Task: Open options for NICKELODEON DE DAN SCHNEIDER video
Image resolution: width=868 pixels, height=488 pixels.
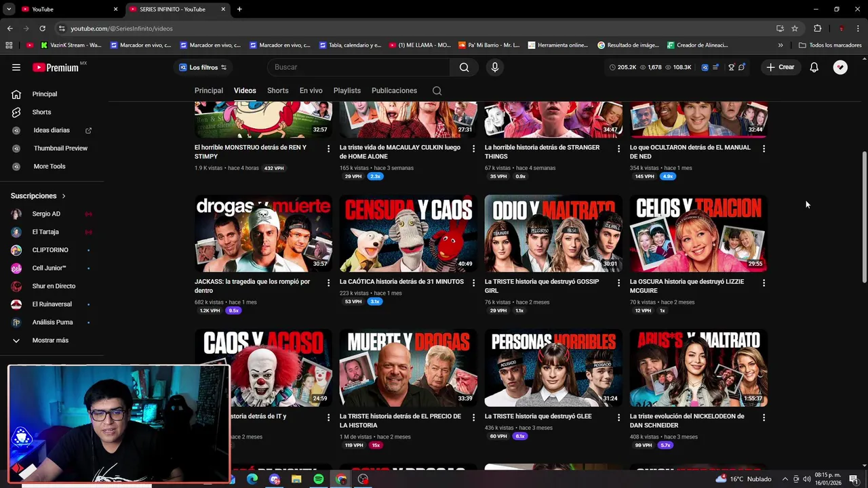Action: click(764, 418)
